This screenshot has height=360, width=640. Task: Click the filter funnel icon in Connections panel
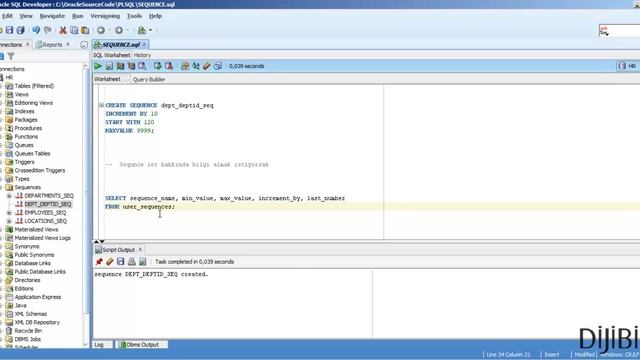pyautogui.click(x=11, y=56)
